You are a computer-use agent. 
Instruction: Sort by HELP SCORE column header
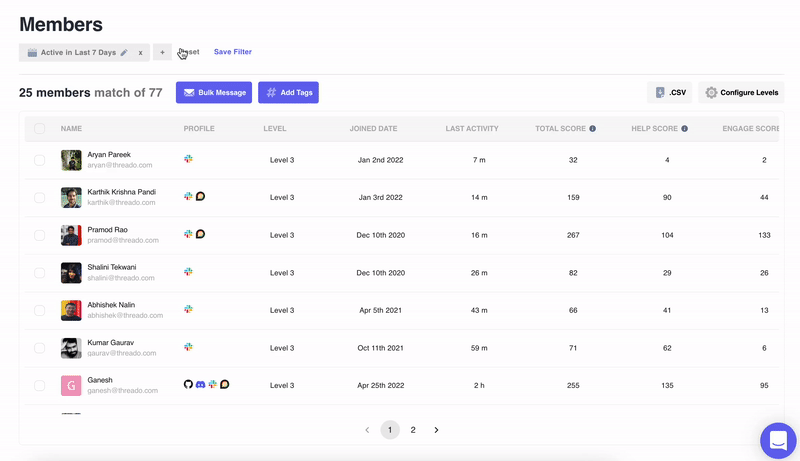click(655, 129)
